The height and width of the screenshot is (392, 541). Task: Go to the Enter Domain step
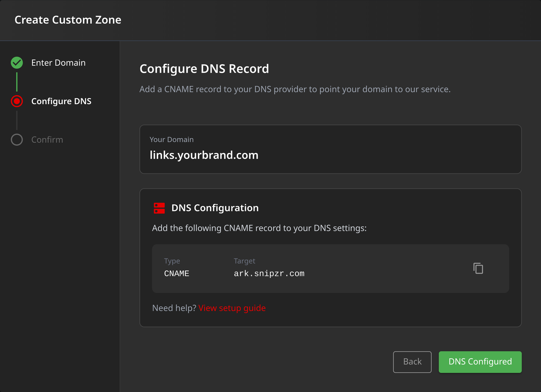pyautogui.click(x=58, y=63)
